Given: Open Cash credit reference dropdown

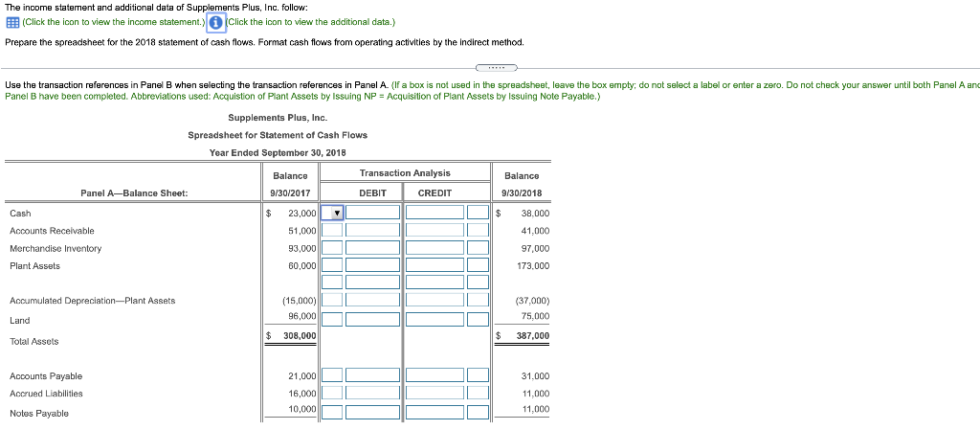Looking at the screenshot, I should (x=479, y=214).
